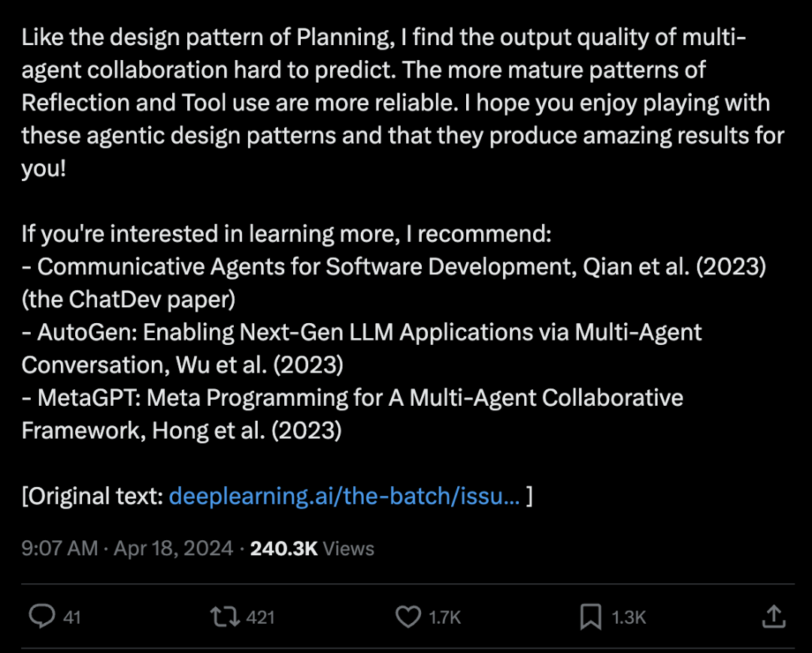Image resolution: width=812 pixels, height=653 pixels.
Task: Click the Communicative Agents for Software Development line
Action: click(x=393, y=267)
